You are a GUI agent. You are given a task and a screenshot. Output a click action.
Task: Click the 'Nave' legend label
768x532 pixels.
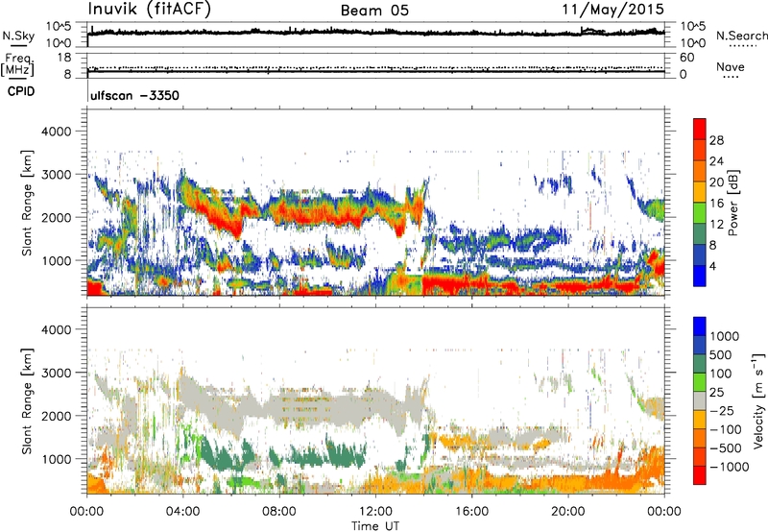point(731,66)
